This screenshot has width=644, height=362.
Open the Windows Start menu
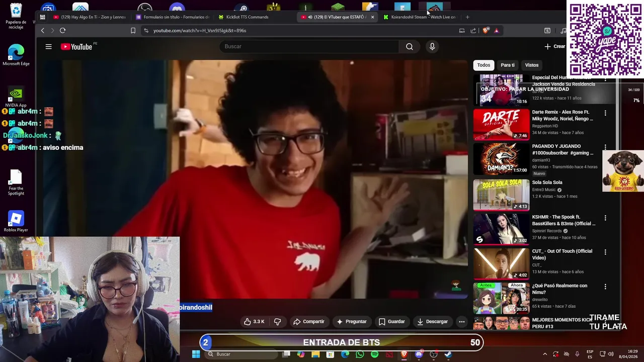196,354
